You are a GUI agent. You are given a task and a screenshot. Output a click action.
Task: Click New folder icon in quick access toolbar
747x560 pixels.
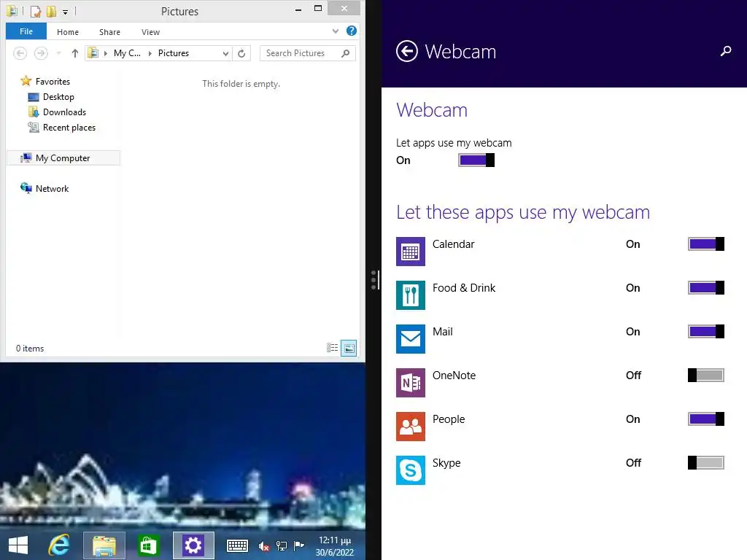[x=51, y=11]
